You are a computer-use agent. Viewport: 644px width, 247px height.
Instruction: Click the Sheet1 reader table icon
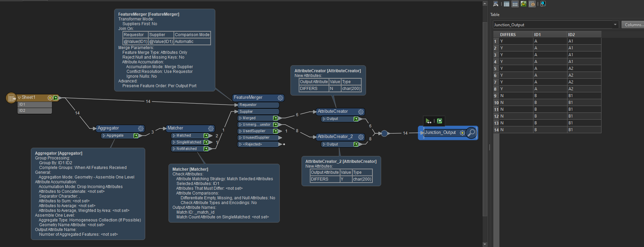11,98
